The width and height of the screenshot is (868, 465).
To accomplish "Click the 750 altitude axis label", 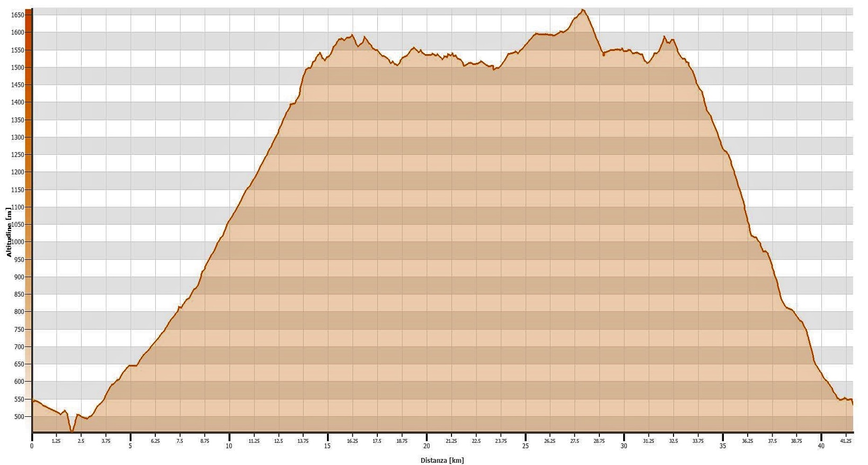I will point(19,329).
